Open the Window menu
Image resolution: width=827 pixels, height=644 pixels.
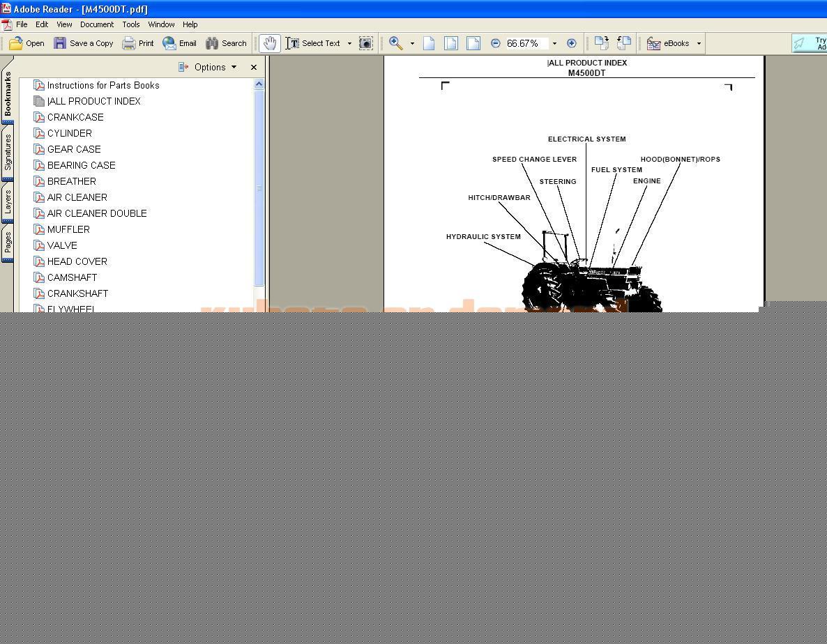coord(161,24)
